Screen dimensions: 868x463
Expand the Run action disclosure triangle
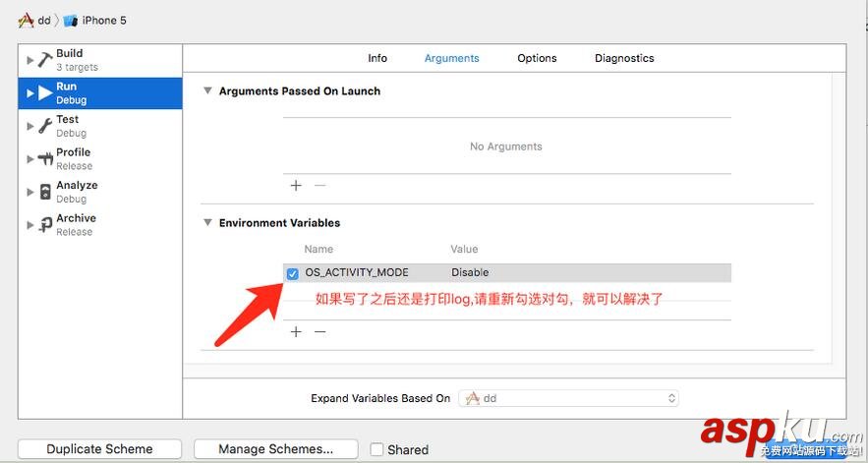point(30,93)
